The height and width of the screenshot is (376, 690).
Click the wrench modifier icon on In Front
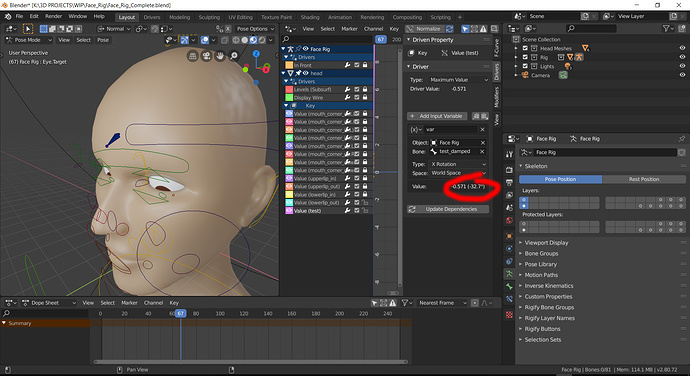tap(348, 65)
